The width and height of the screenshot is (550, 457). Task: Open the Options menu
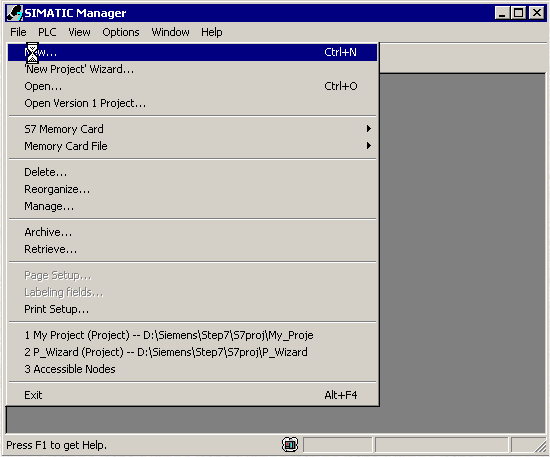pos(121,32)
